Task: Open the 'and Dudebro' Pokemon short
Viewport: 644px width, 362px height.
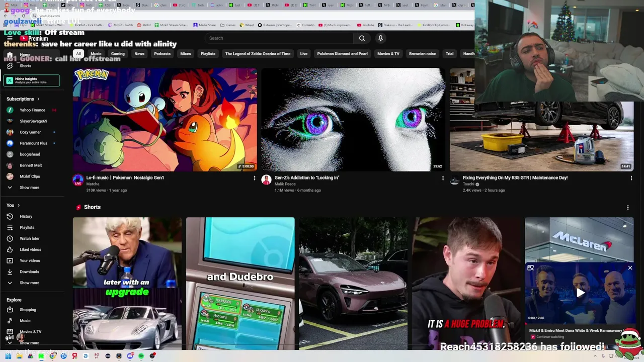Action: coord(240,284)
